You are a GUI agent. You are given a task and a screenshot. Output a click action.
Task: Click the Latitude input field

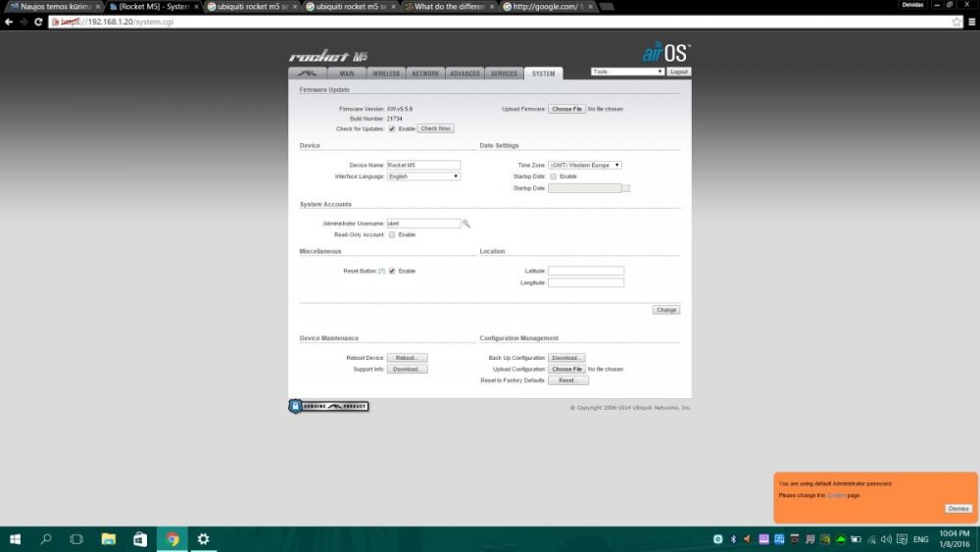click(x=586, y=271)
